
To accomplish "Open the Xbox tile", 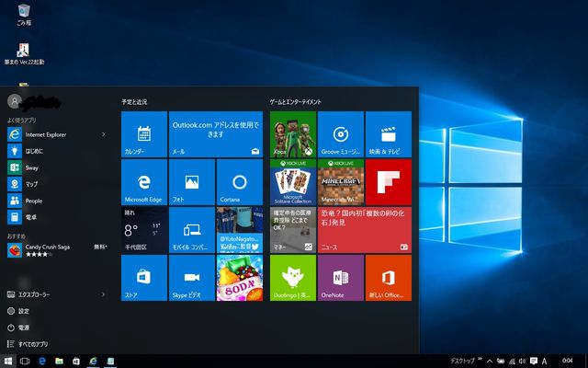I will (293, 134).
